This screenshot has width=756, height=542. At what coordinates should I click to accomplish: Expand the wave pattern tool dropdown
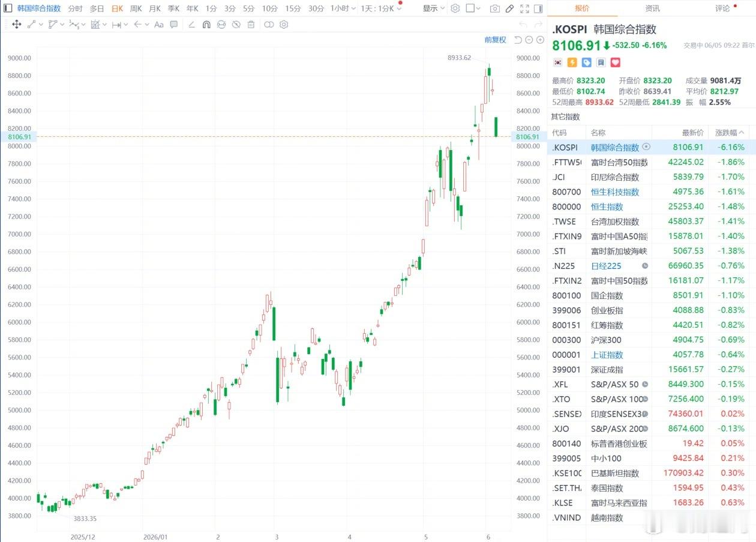click(x=83, y=25)
